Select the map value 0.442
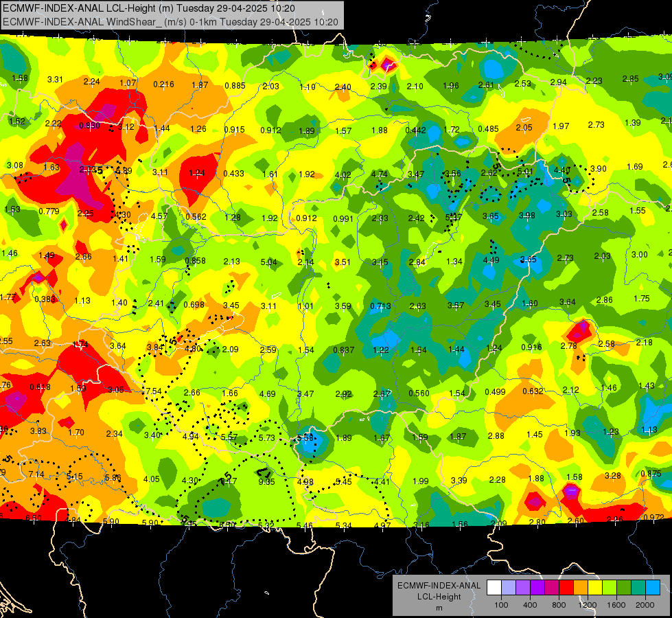The width and height of the screenshot is (672, 618). pos(416,130)
